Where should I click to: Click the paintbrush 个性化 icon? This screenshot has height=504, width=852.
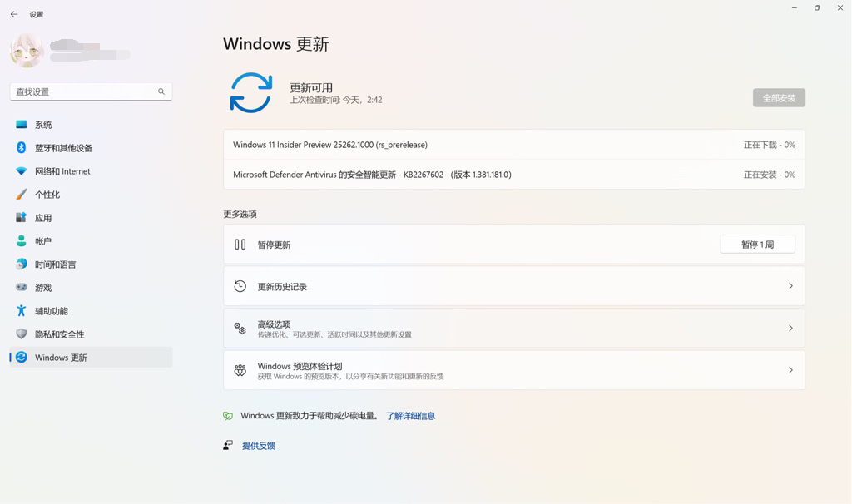[x=21, y=194]
